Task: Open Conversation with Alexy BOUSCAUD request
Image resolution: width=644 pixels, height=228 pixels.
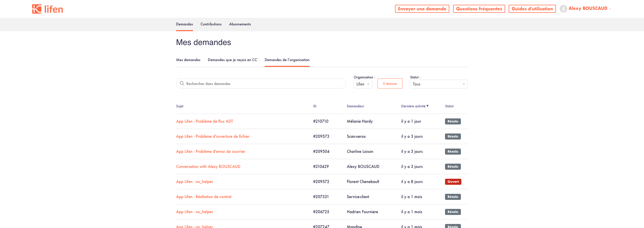Action: click(x=208, y=167)
